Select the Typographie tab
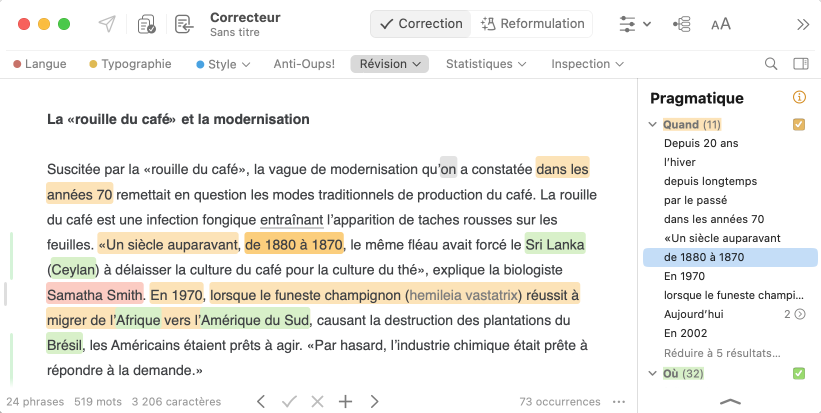The width and height of the screenshot is (821, 413). [x=130, y=64]
